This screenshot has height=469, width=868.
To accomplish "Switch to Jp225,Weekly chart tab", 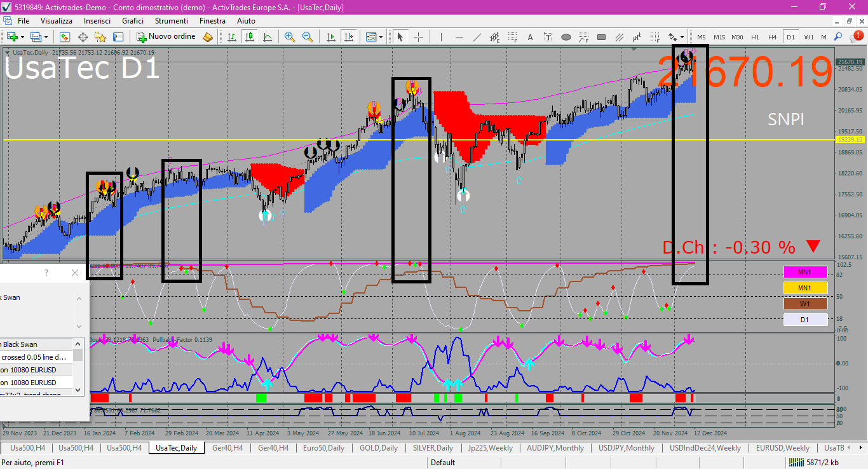I will (x=490, y=447).
